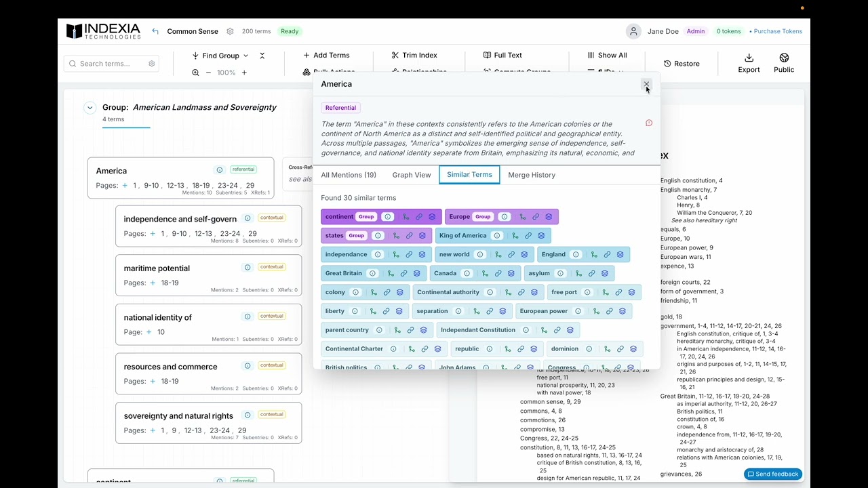Click the Public globe icon
The image size is (868, 488).
tap(784, 58)
